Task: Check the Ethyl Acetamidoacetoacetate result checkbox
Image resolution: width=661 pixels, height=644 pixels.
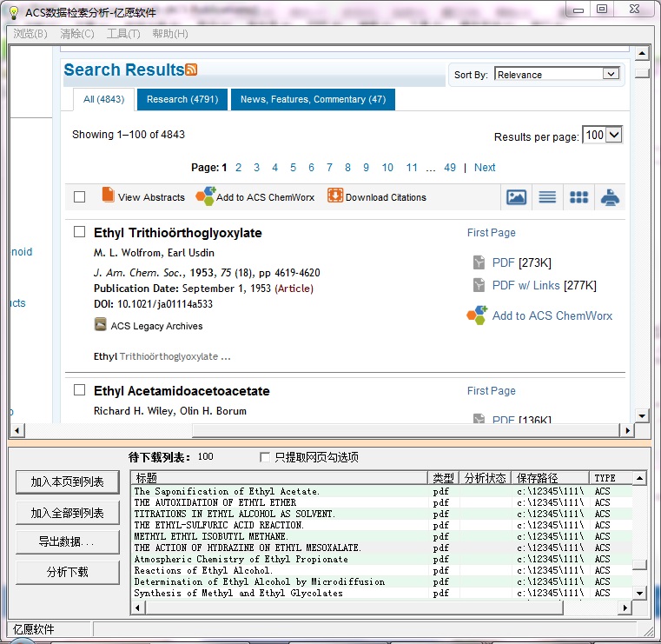Action: click(x=79, y=389)
